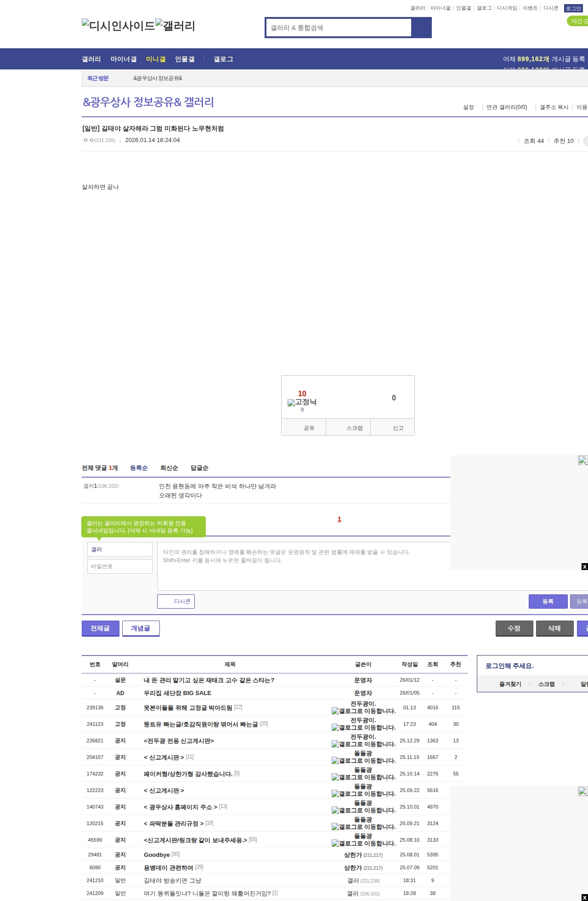Open gallog icon in post 120215 row
588x901 pixels.
pos(363,827)
